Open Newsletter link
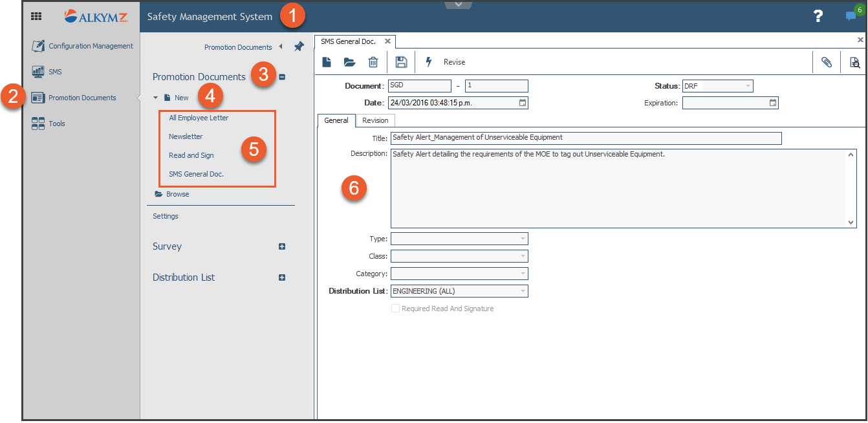 (186, 136)
